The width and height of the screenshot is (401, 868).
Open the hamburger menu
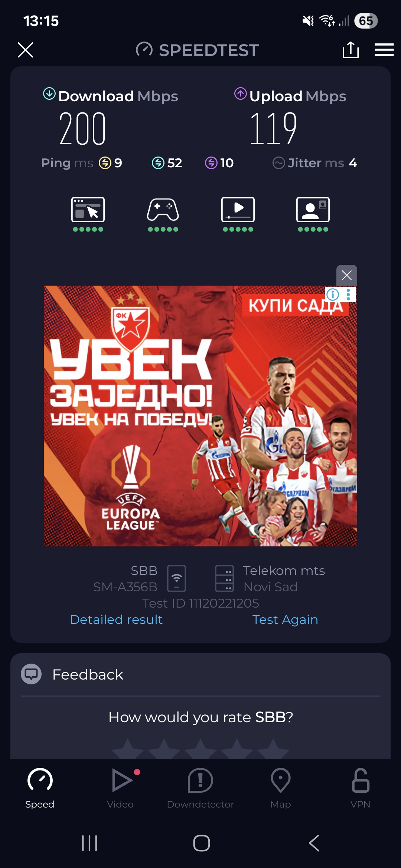tap(384, 50)
